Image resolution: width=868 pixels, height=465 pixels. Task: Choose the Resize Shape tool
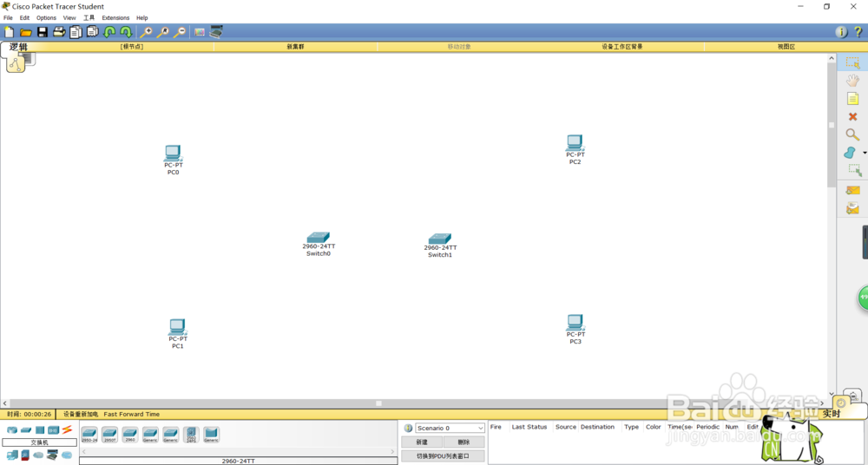click(x=855, y=170)
